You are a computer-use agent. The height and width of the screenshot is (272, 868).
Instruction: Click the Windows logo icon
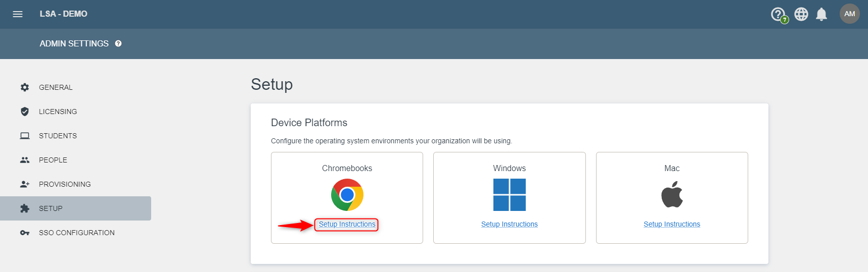coord(510,195)
